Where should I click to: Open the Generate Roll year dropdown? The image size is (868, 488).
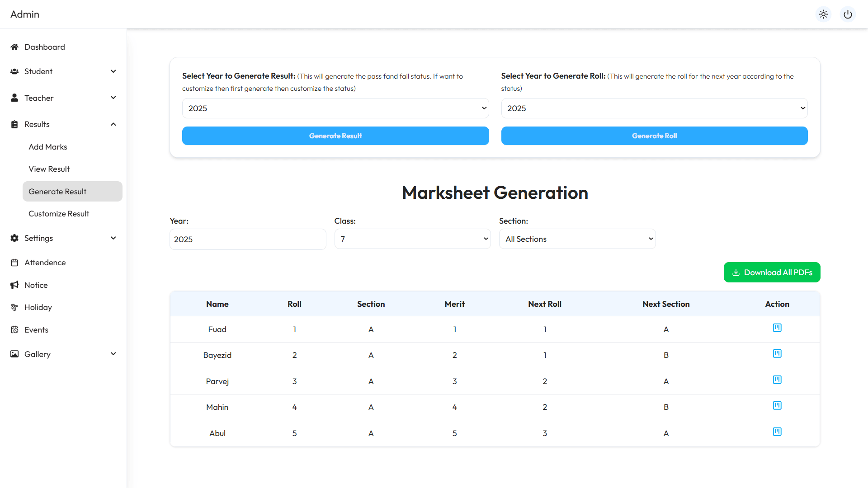tap(654, 108)
